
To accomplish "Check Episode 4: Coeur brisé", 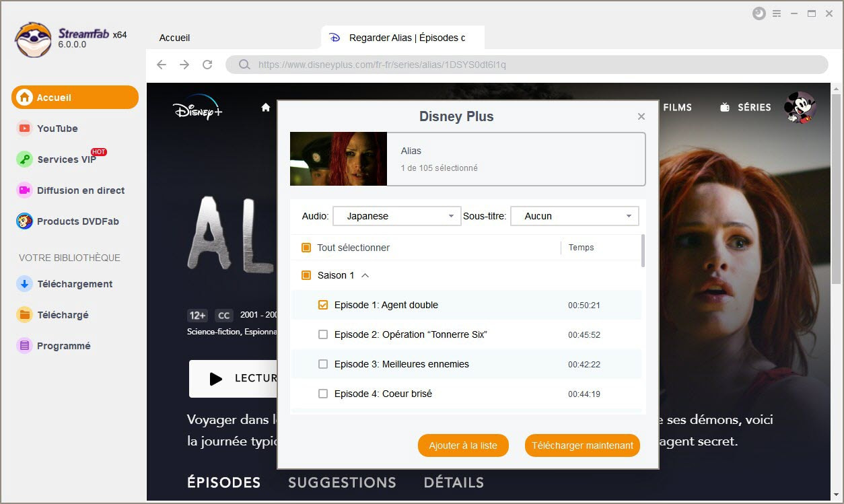I will tap(323, 394).
